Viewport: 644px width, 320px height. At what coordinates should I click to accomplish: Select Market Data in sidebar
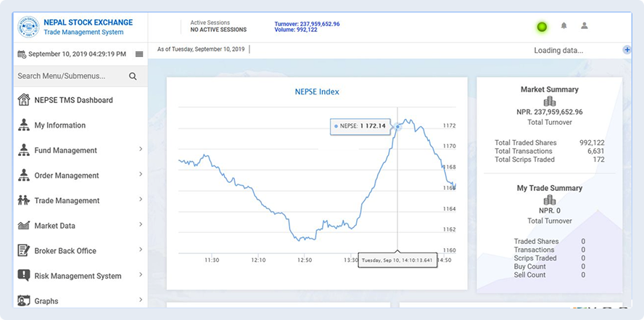[54, 226]
